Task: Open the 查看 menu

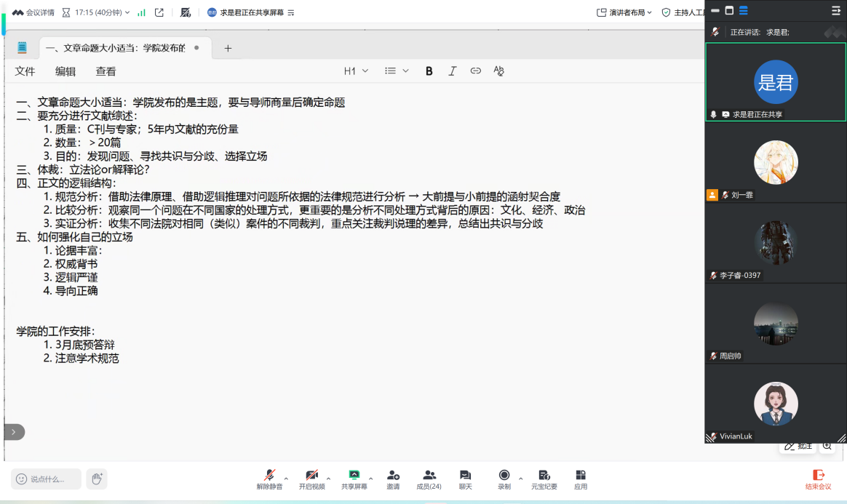Action: tap(106, 71)
